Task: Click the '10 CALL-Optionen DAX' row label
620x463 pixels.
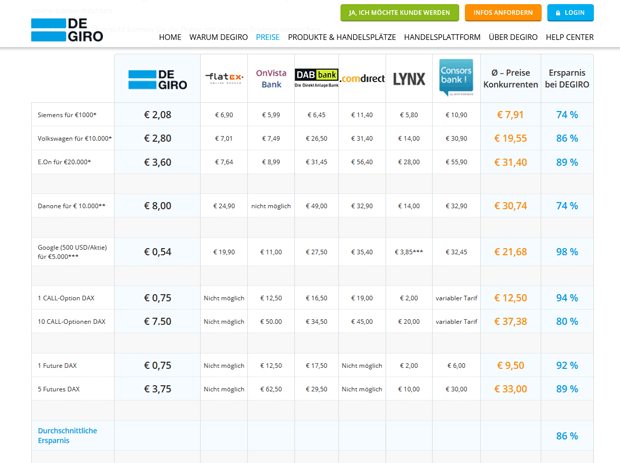Action: pyautogui.click(x=72, y=322)
